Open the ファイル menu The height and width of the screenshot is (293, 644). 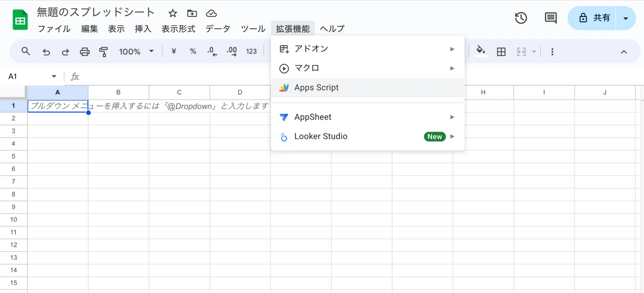(54, 29)
